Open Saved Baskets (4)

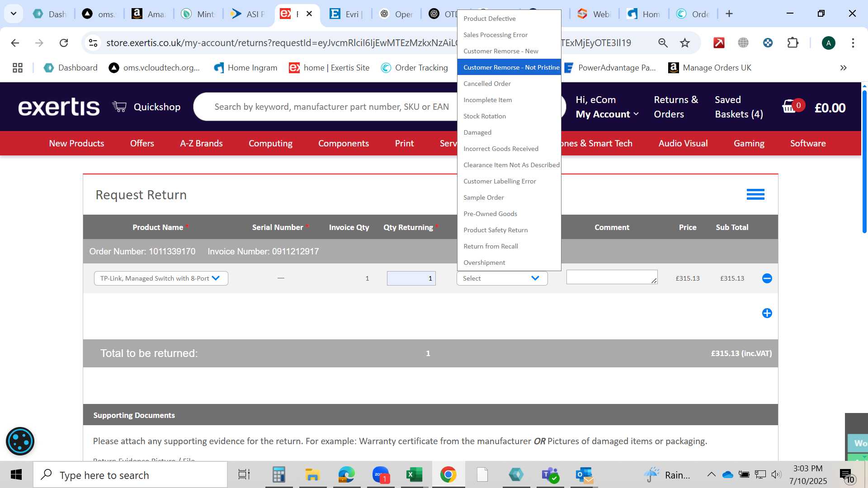[x=739, y=107]
